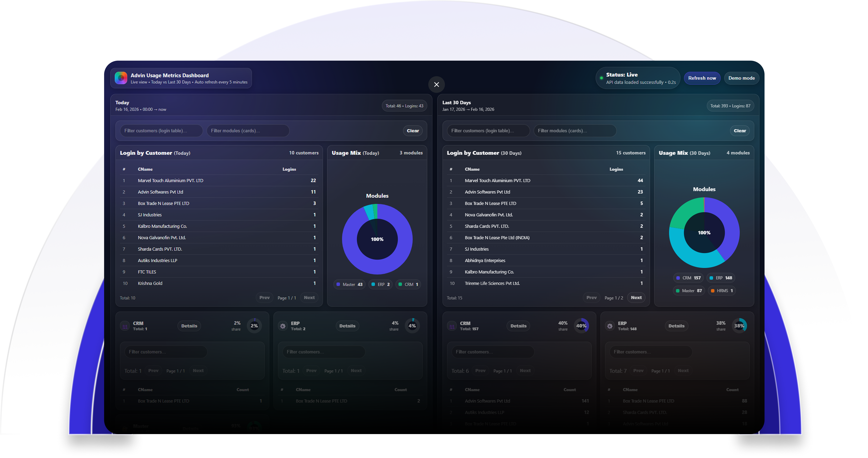The height and width of the screenshot is (458, 868).
Task: Go to Next page of 30 Days logins
Action: pyautogui.click(x=636, y=298)
